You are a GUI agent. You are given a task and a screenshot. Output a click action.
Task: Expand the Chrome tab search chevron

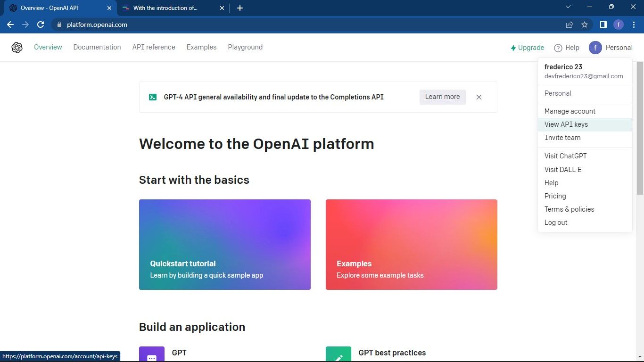[568, 7]
